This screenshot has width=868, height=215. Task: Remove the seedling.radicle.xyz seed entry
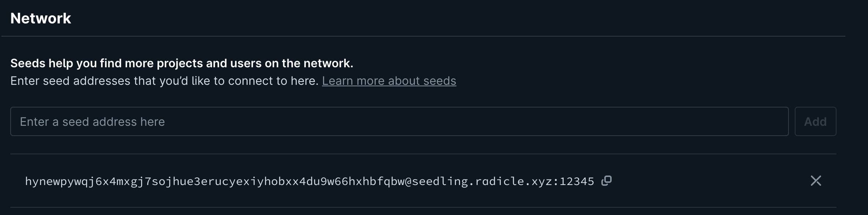816,181
